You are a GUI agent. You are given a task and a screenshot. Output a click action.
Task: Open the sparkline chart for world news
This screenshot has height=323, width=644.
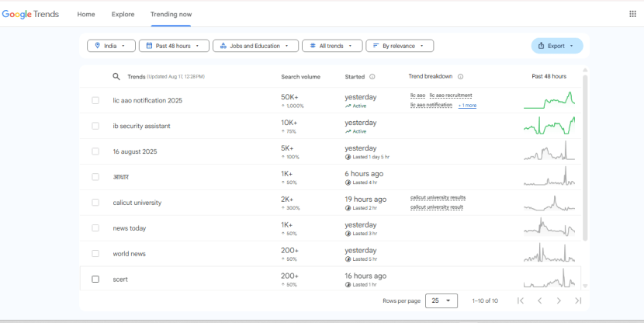coord(549,252)
